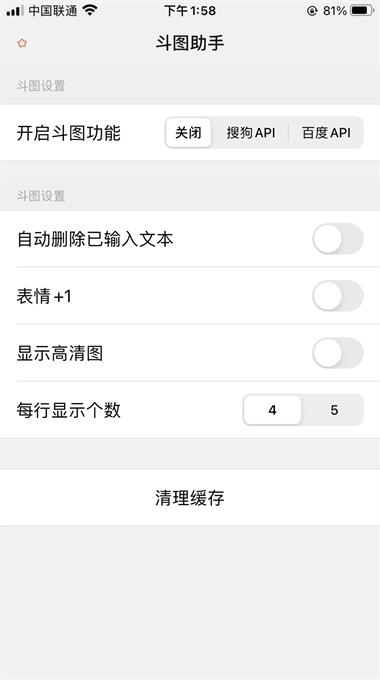Tap 清理缓存 button
The image size is (380, 680).
coord(190,498)
